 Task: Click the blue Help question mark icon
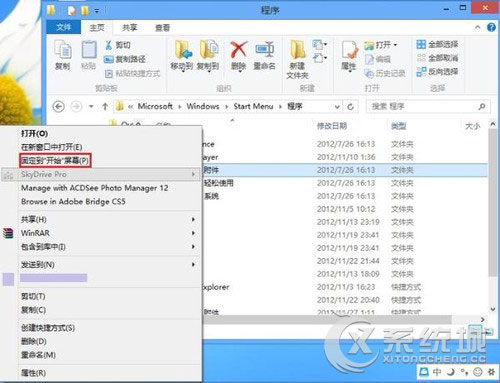point(491,27)
